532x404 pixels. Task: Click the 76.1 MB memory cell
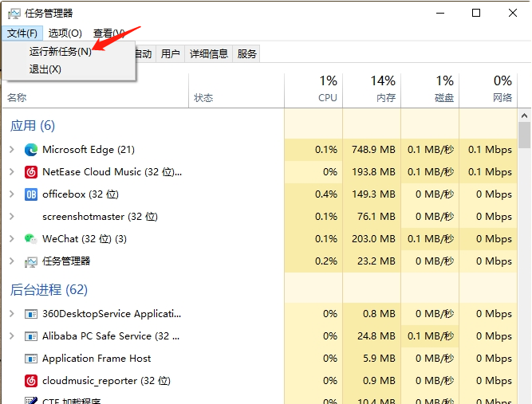pos(372,217)
